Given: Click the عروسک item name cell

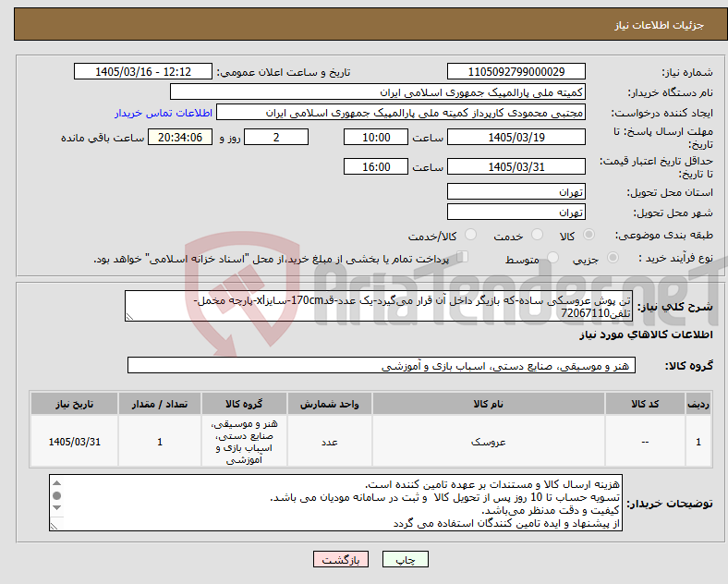Looking at the screenshot, I should coord(489,442).
